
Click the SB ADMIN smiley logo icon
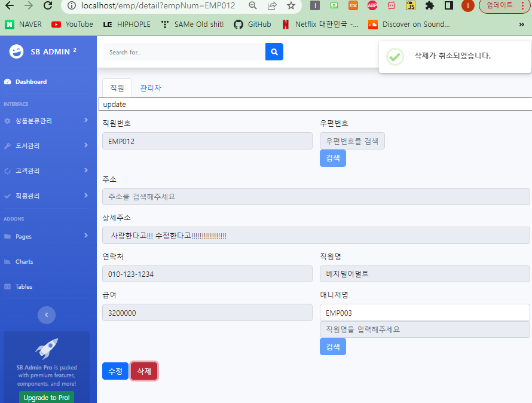[x=16, y=51]
